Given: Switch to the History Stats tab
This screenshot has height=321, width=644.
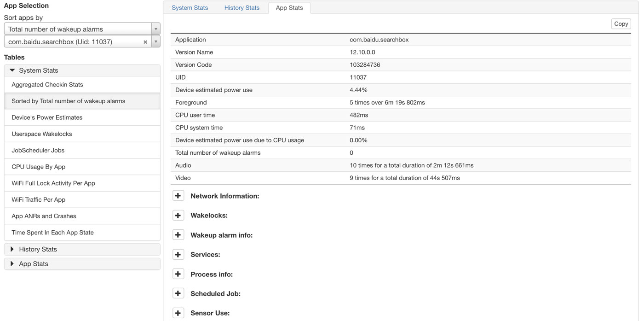Looking at the screenshot, I should pos(241,7).
